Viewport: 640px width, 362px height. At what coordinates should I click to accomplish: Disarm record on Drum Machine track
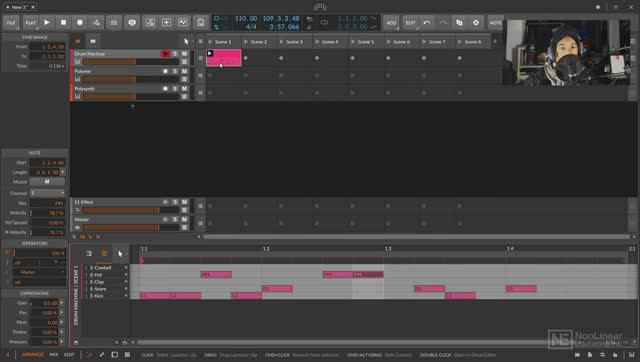pyautogui.click(x=165, y=53)
